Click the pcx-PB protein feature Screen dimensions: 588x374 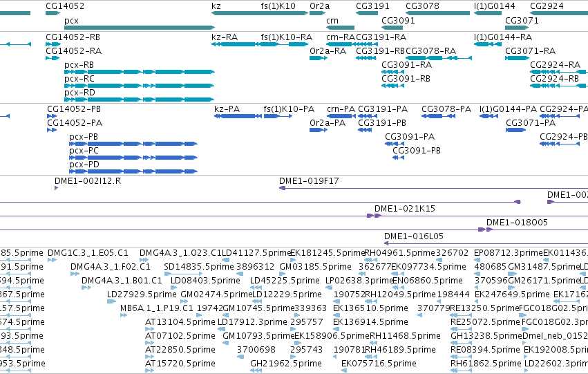point(133,144)
